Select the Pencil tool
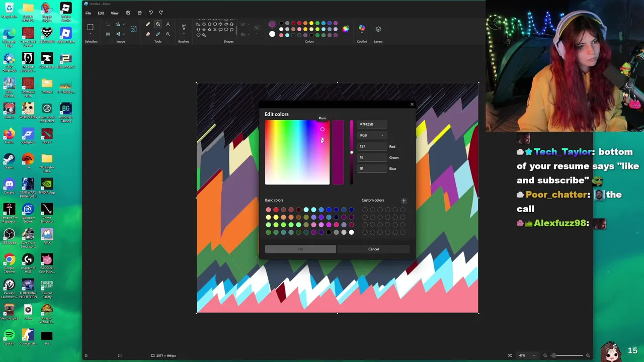This screenshot has height=362, width=644. tap(148, 24)
